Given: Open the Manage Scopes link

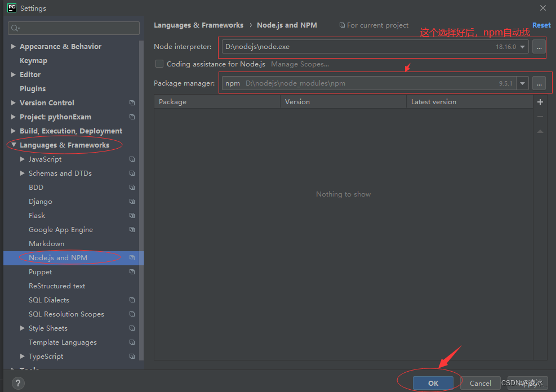Looking at the screenshot, I should (x=300, y=64).
